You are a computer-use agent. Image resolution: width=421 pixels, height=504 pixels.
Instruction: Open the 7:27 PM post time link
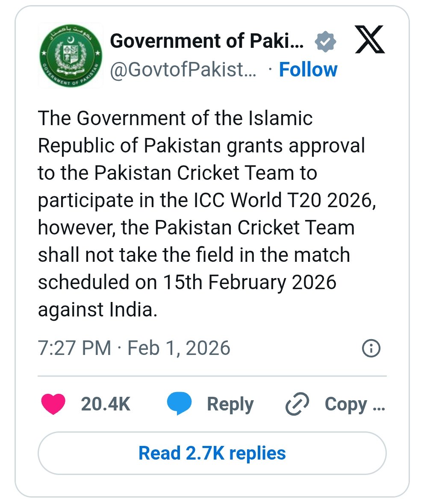pyautogui.click(x=74, y=348)
